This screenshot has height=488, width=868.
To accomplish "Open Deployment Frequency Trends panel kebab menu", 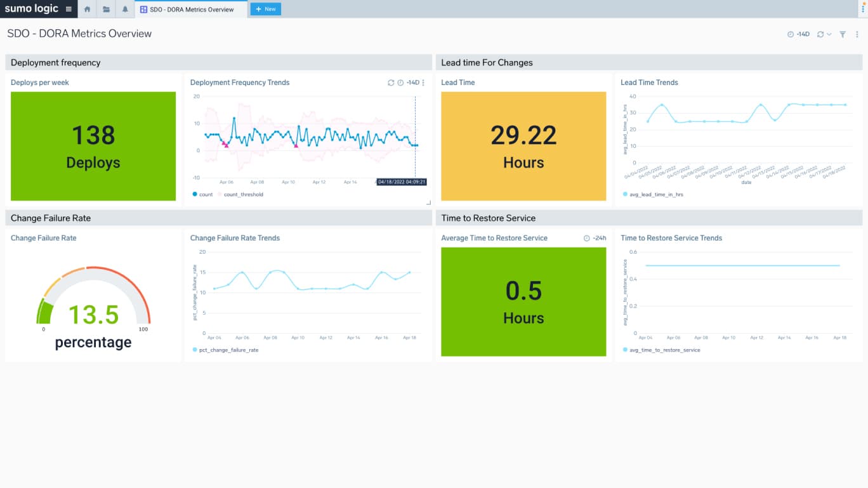I will tap(423, 82).
